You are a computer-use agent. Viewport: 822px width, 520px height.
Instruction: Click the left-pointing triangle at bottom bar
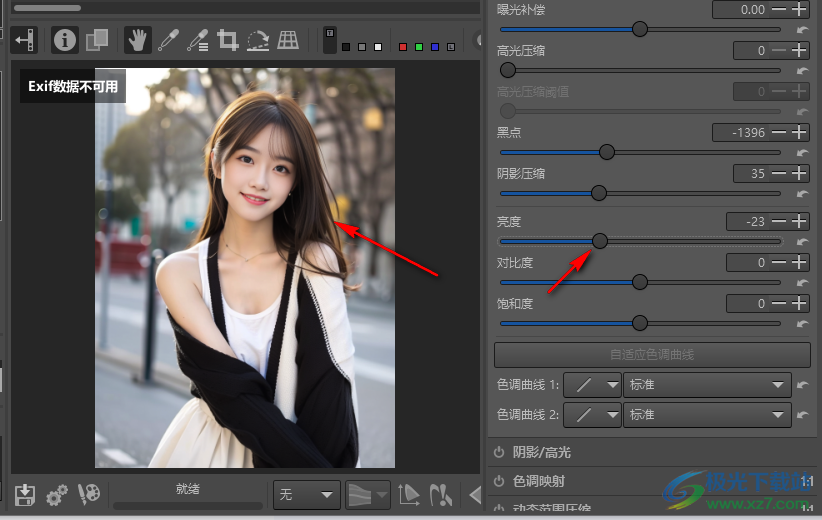tap(475, 494)
